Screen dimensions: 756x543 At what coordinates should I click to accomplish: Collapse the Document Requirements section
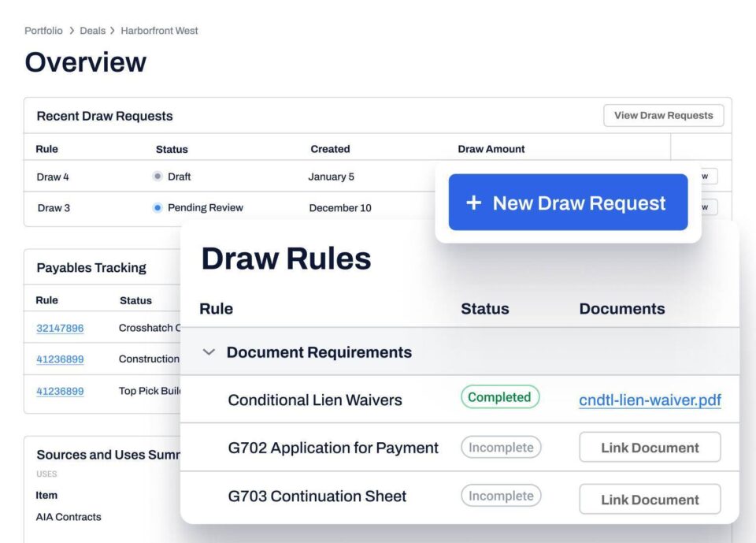[208, 352]
